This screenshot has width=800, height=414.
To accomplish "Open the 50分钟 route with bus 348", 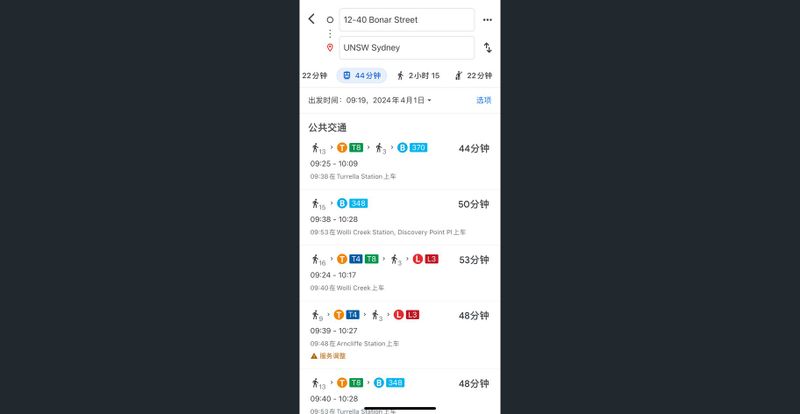I will pyautogui.click(x=400, y=217).
